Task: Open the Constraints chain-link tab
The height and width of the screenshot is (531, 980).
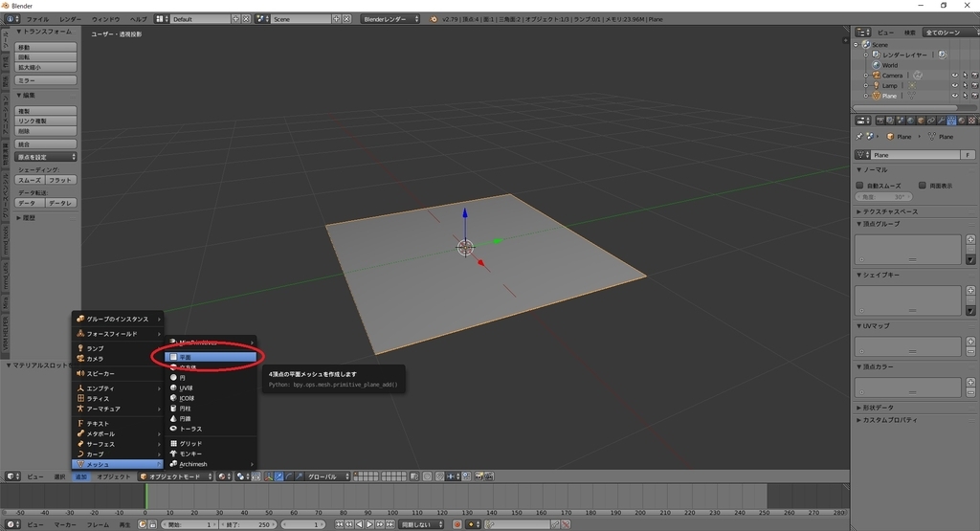Action: pyautogui.click(x=930, y=121)
